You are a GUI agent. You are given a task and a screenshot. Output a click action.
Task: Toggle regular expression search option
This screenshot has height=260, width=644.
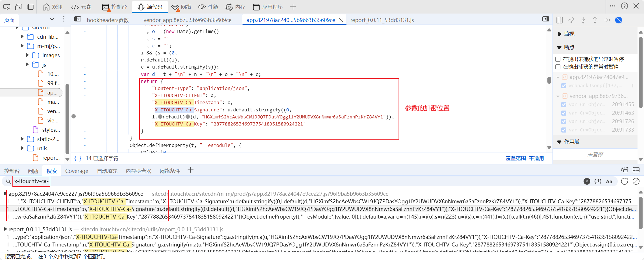598,181
